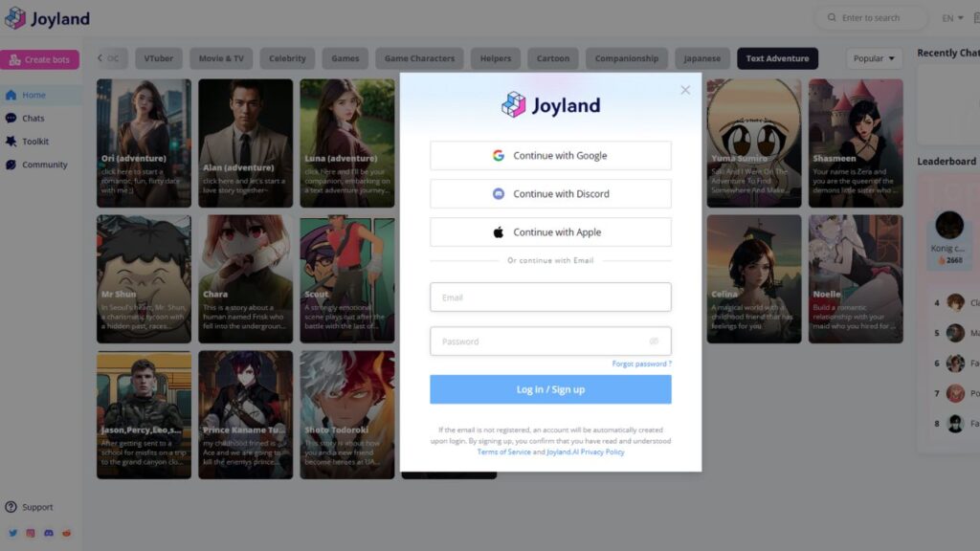Open the Shoto Todoroki character card

pyautogui.click(x=346, y=415)
